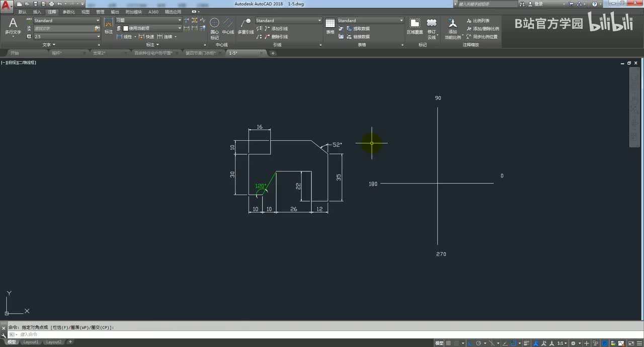Image resolution: width=644 pixels, height=347 pixels.
Task: Open the annotation scale 1:1 dropdown
Action: click(561, 343)
